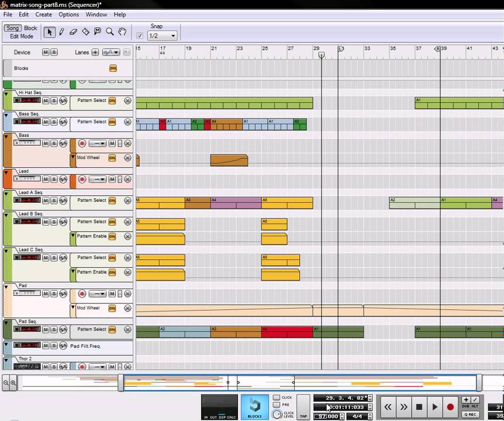Open Bass lane note dropdown
Viewport: 504px width, 421px height.
98,143
